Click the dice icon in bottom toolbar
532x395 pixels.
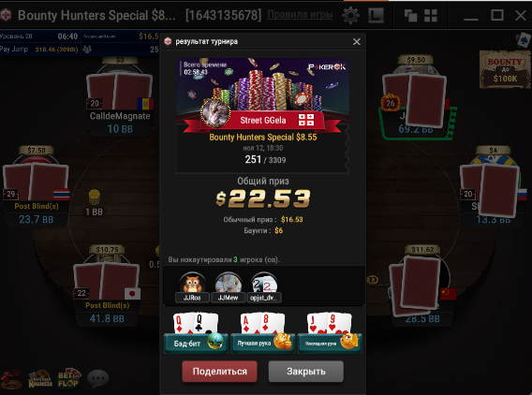click(x=11, y=379)
